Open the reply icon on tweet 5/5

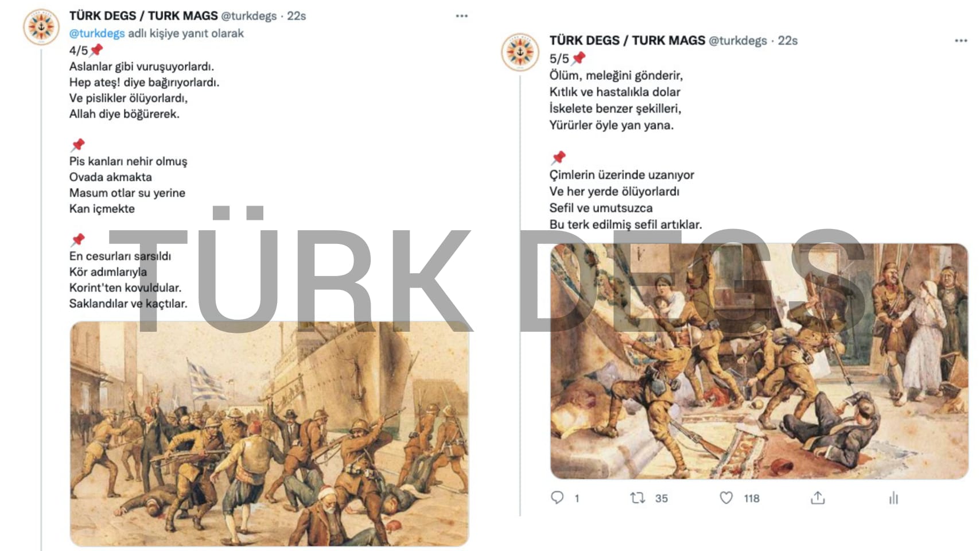[x=557, y=498]
